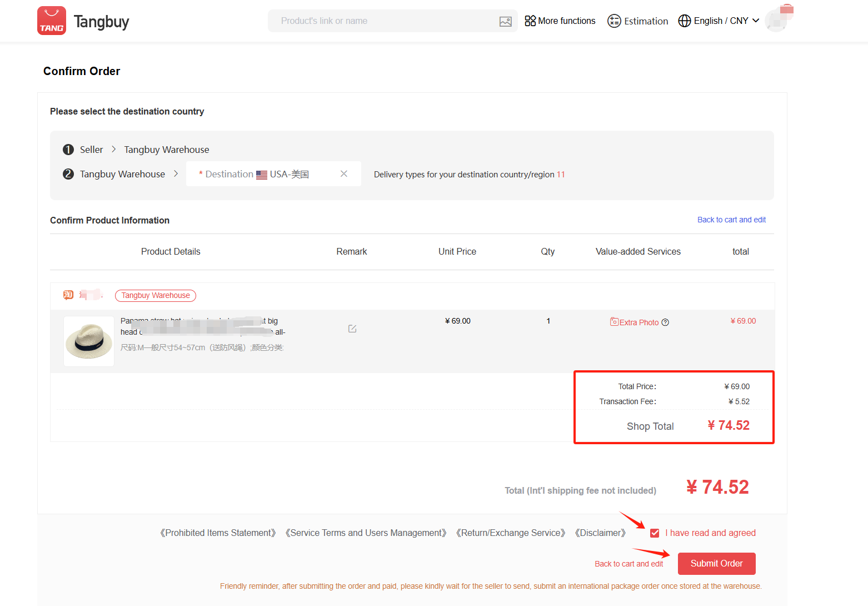The width and height of the screenshot is (868, 606).
Task: Click the image search camera icon
Action: (505, 21)
